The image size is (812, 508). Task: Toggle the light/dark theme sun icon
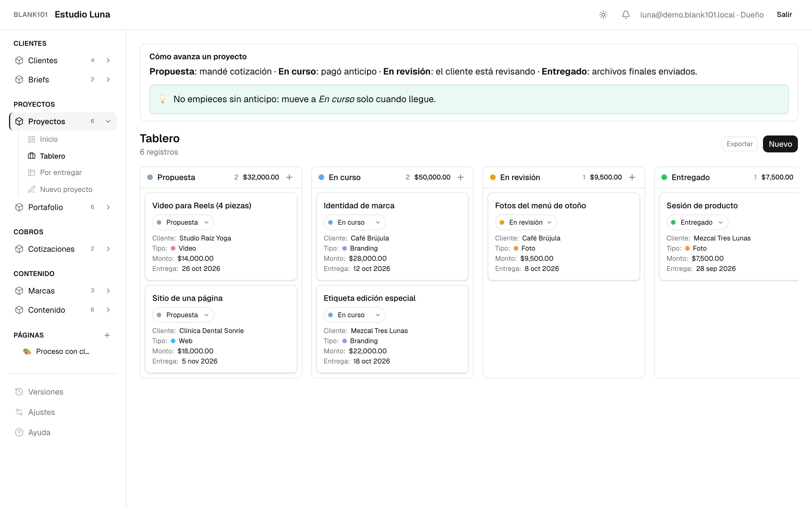point(603,15)
